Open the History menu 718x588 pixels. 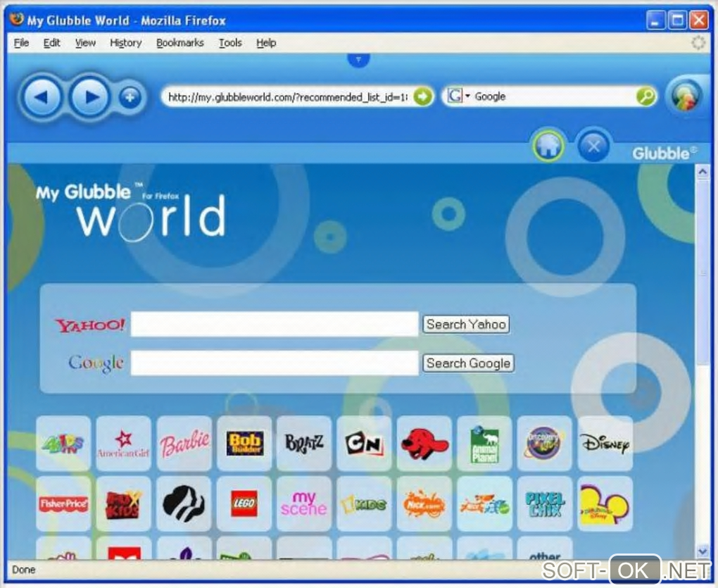click(x=126, y=42)
